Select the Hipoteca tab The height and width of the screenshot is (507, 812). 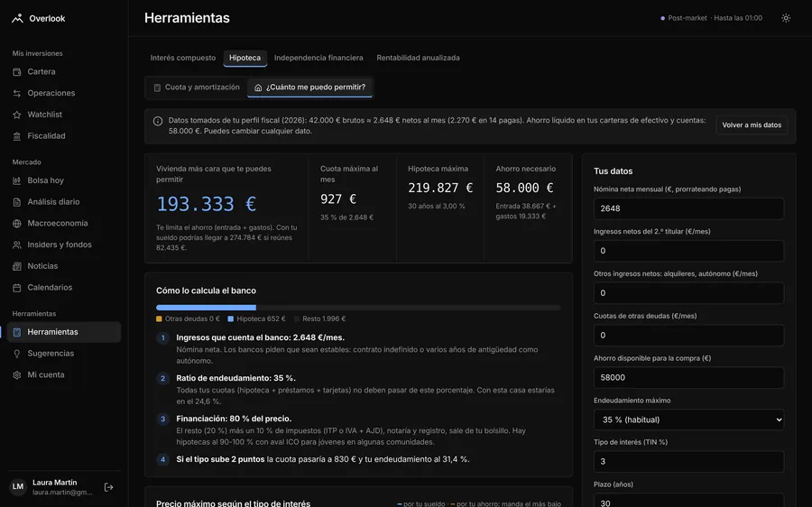245,58
